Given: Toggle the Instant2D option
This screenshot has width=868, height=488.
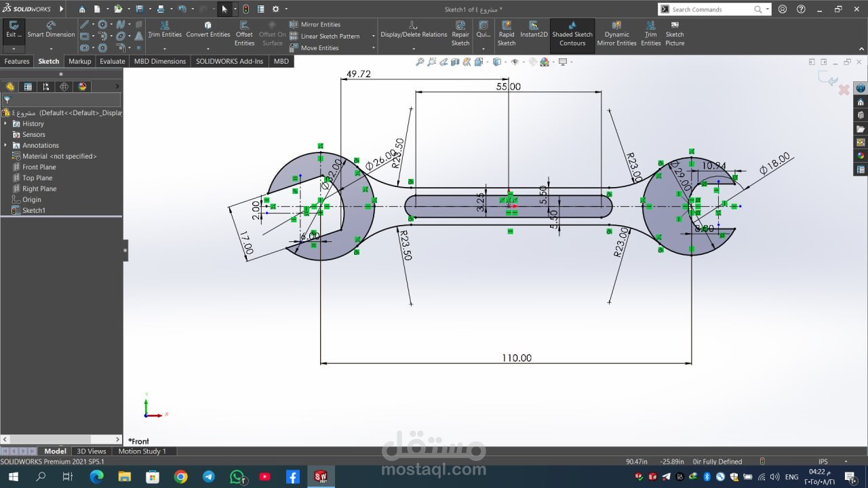Looking at the screenshot, I should pyautogui.click(x=534, y=30).
